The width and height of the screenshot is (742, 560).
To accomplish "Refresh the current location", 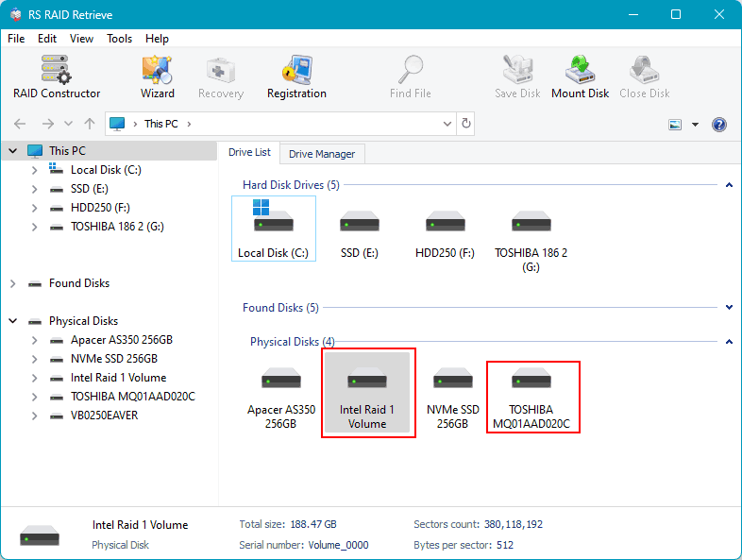I will click(466, 124).
